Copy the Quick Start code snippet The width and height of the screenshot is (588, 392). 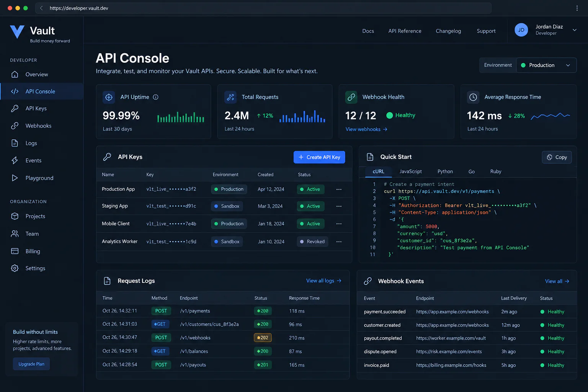pos(557,157)
